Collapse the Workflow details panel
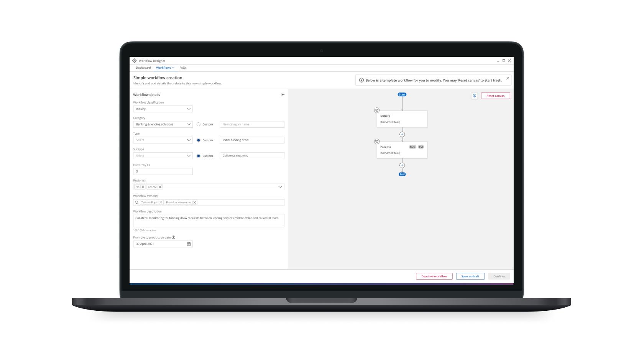The width and height of the screenshot is (644, 356). 283,94
